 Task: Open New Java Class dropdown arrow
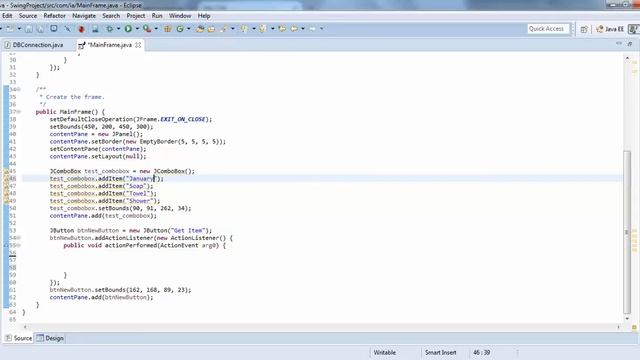(189, 29)
